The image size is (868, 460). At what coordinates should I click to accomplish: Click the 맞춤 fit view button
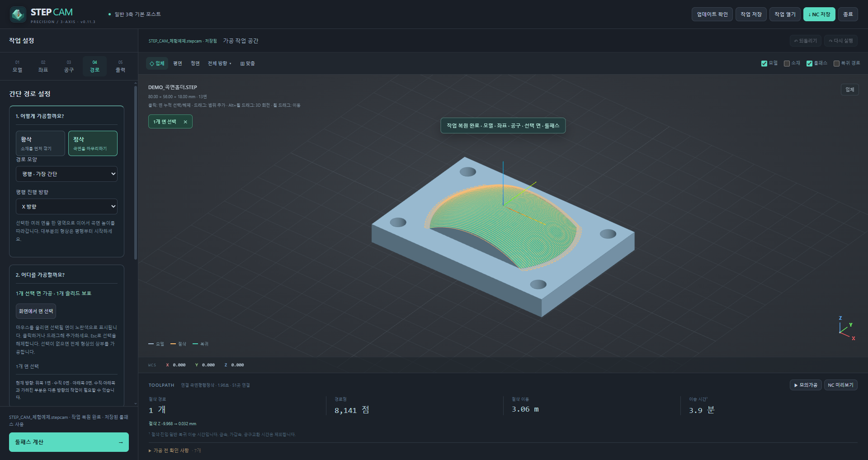coord(248,63)
